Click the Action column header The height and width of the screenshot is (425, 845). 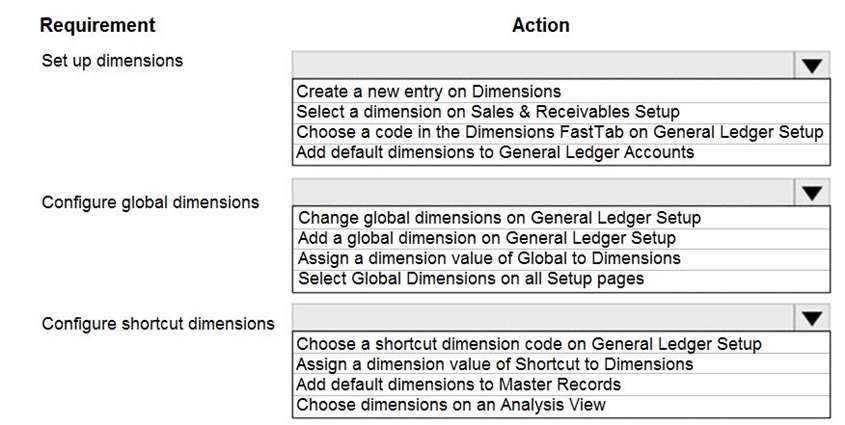(x=541, y=25)
